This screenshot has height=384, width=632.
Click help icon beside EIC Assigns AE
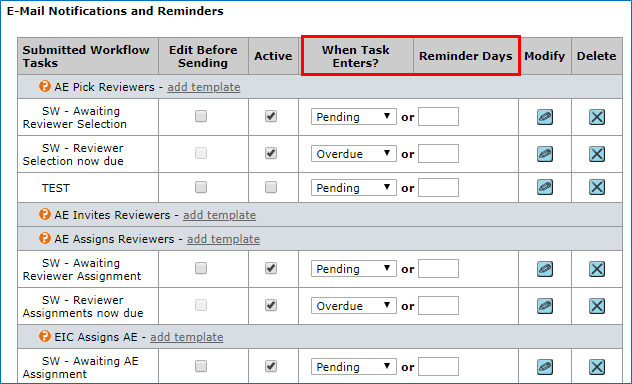click(45, 336)
